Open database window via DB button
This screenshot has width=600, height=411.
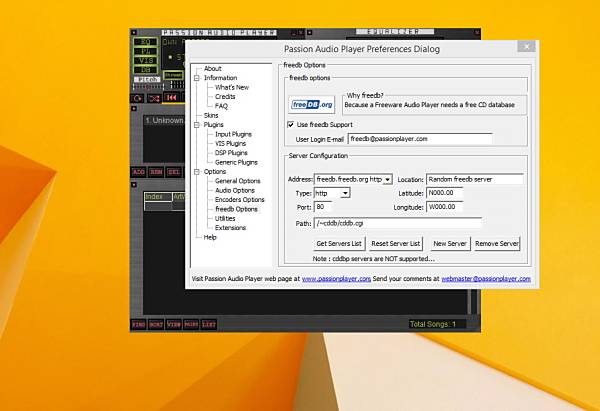coord(145,70)
